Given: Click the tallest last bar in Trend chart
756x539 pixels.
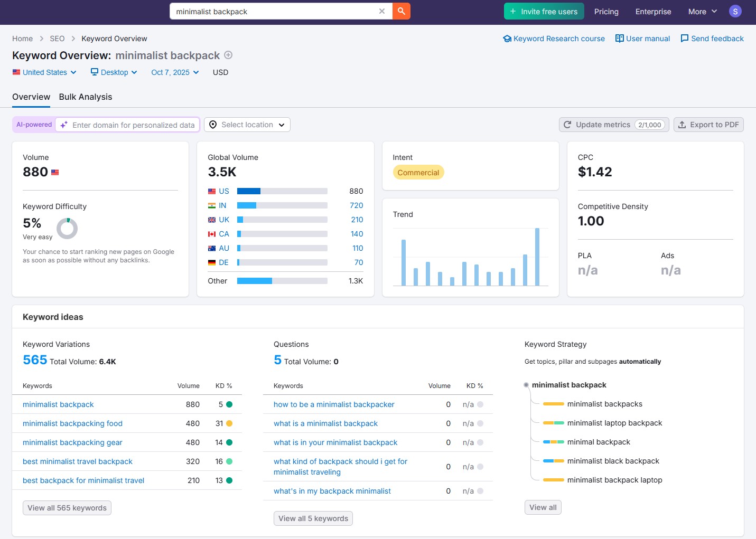Looking at the screenshot, I should (x=537, y=257).
